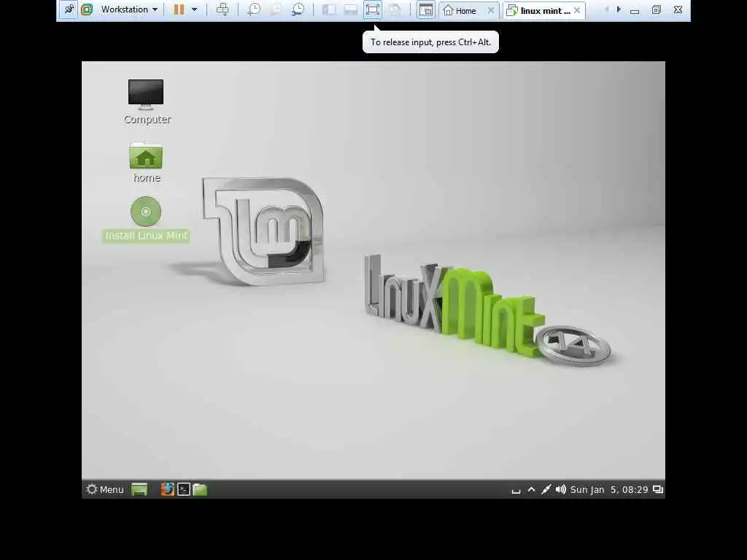Enter full screen mode
Viewport: 747px width, 560px height.
tap(373, 9)
